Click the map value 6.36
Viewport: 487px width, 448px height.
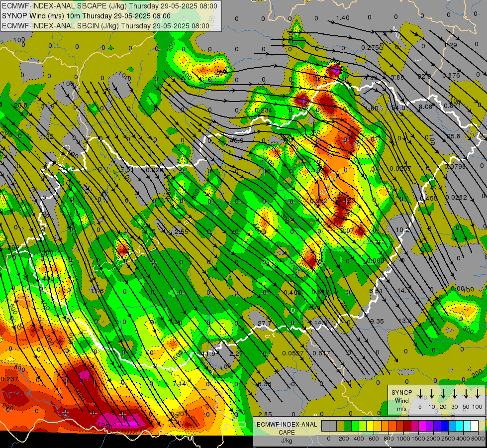265,384
